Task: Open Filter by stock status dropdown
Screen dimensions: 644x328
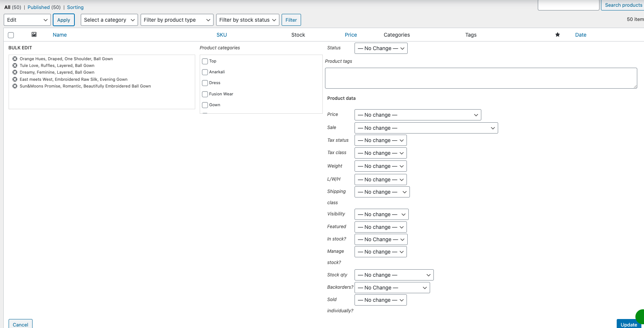Action: point(248,20)
